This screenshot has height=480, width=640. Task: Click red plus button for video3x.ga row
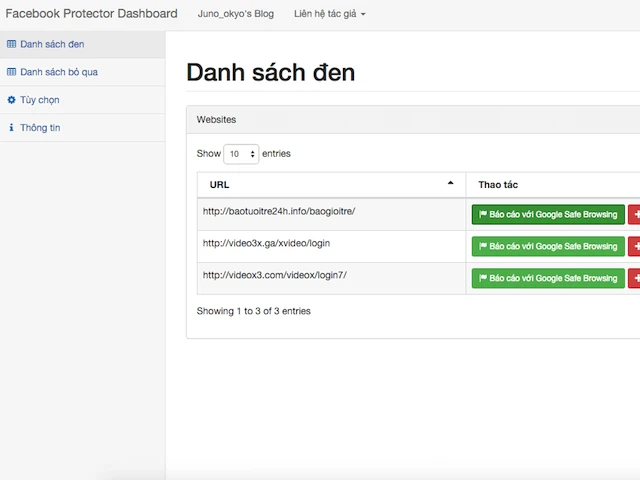coord(634,246)
